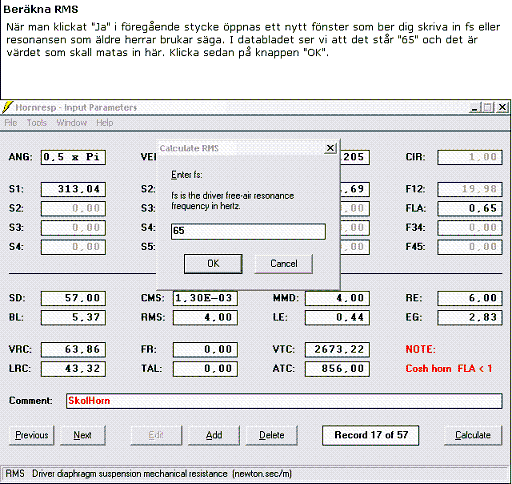Click the Comment field containing SkolHorn

coord(284,401)
